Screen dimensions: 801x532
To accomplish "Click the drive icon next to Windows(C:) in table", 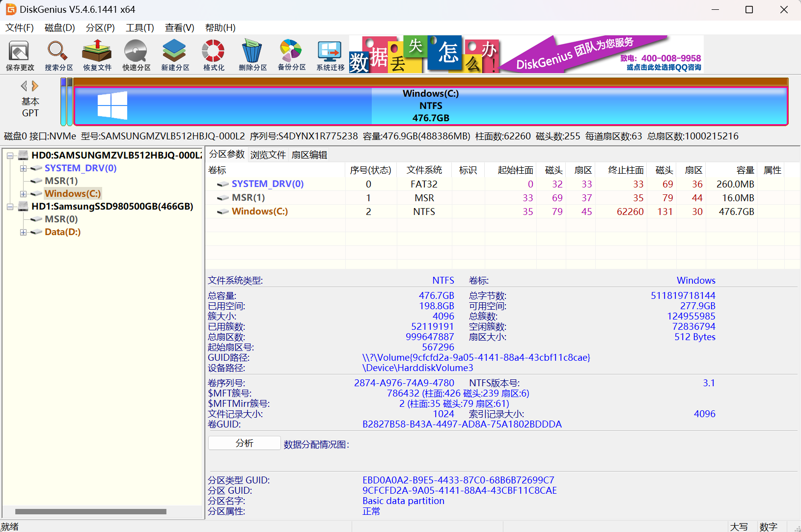I will tap(223, 212).
